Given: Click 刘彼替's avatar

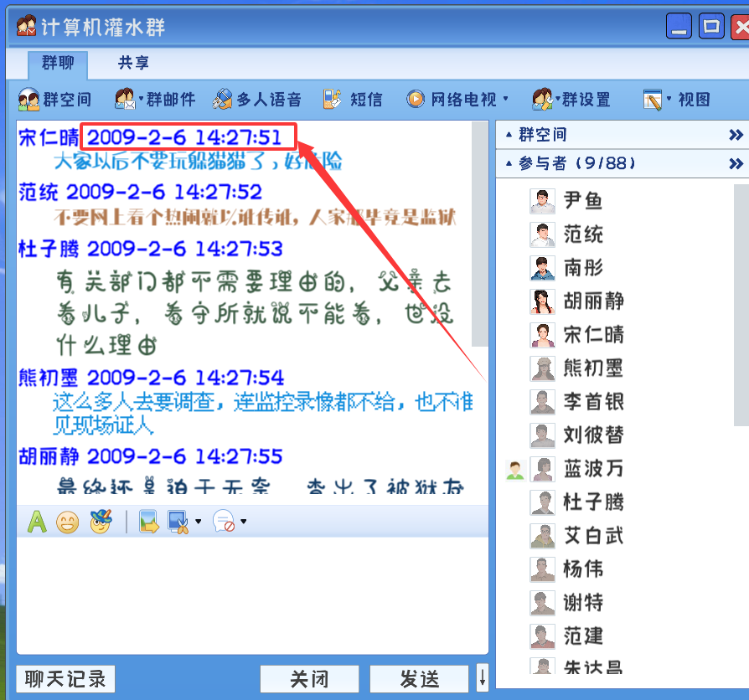Looking at the screenshot, I should (543, 435).
